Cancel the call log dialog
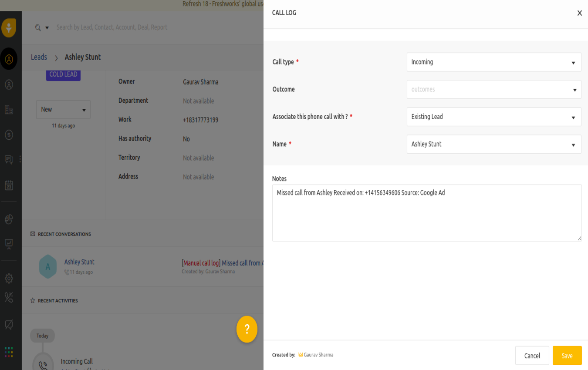Image resolution: width=588 pixels, height=370 pixels. pos(532,355)
